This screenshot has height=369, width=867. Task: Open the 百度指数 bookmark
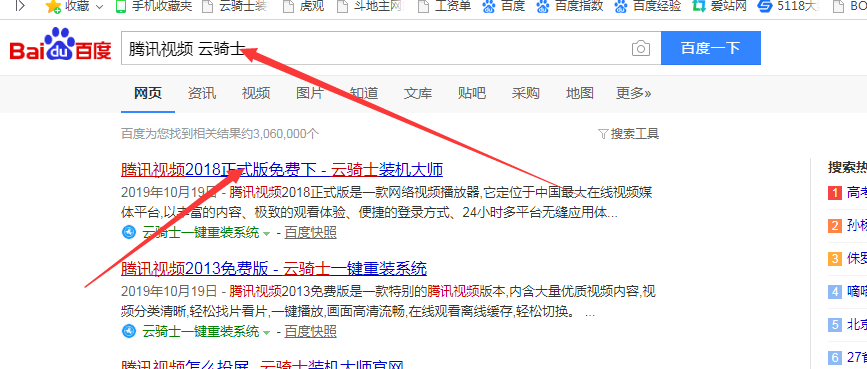(569, 7)
